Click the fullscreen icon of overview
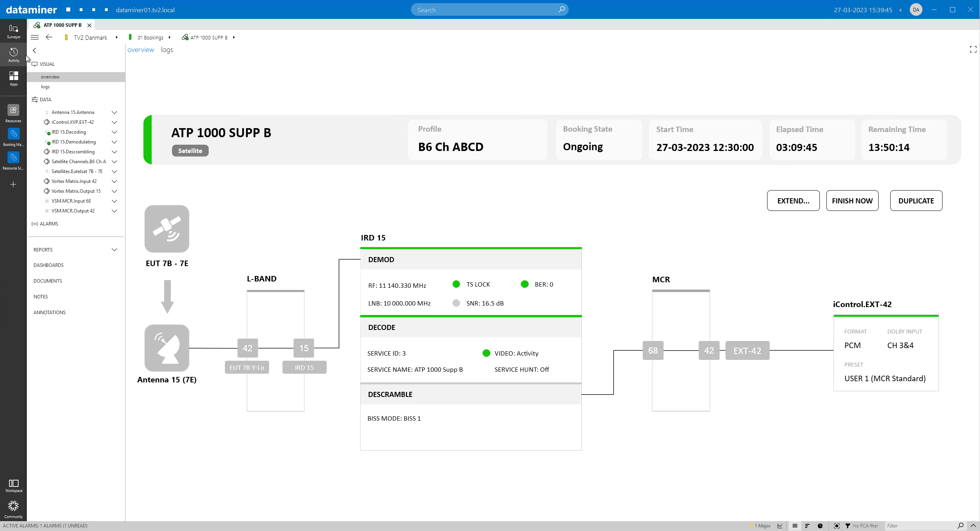Screen dimensions: 980x531 click(973, 49)
